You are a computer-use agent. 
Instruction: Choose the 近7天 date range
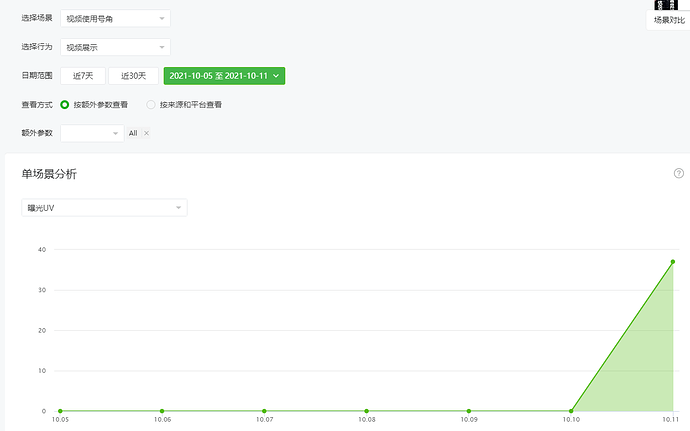(x=82, y=75)
